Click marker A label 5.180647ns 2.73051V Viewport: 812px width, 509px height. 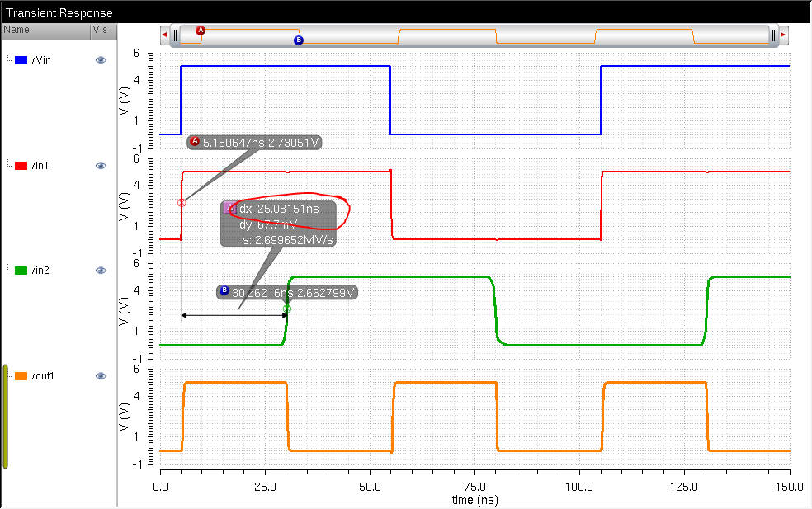pos(254,143)
